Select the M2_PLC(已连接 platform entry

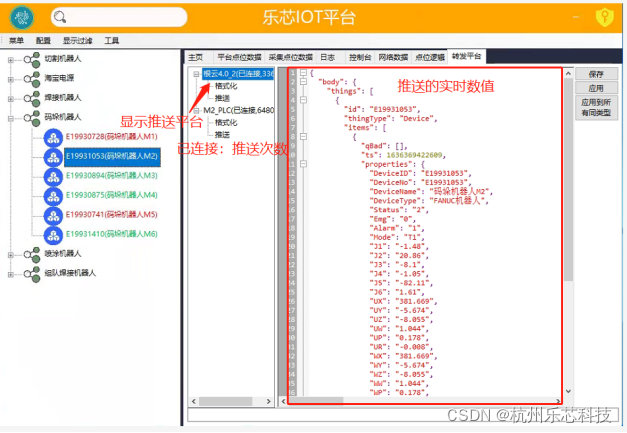point(239,110)
